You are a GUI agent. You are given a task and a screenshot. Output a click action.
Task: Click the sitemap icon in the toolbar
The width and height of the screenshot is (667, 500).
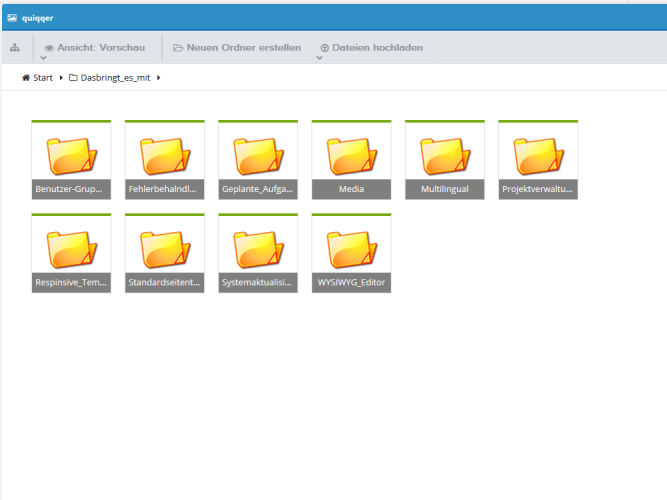14,48
